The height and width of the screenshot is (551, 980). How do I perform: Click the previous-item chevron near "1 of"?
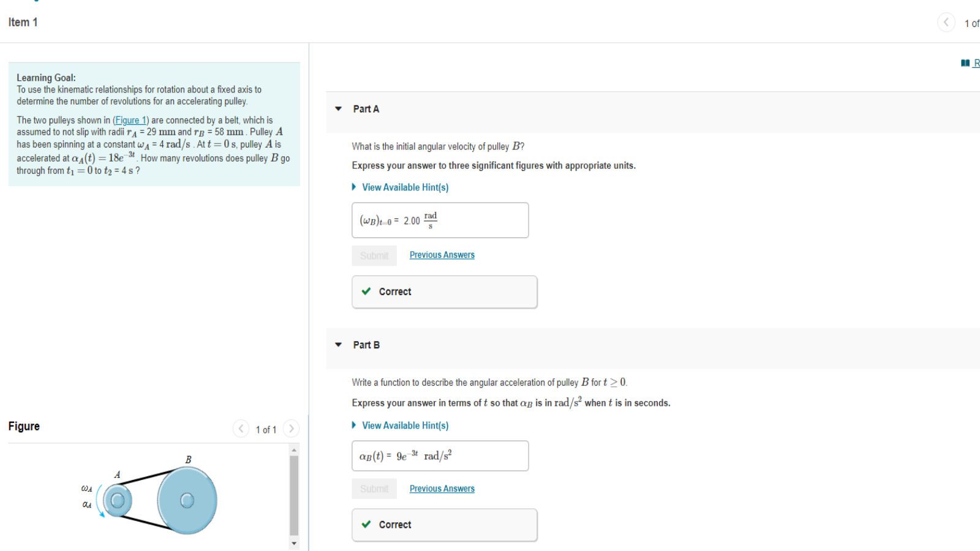pos(946,22)
